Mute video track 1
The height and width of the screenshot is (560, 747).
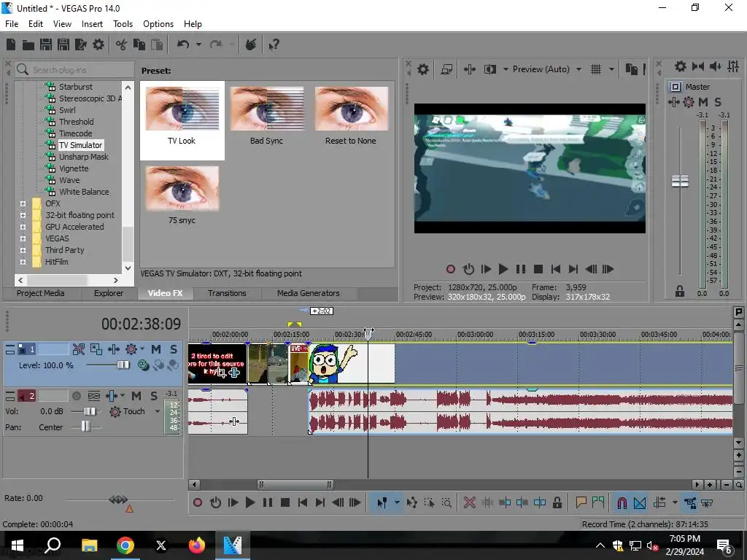click(x=156, y=349)
